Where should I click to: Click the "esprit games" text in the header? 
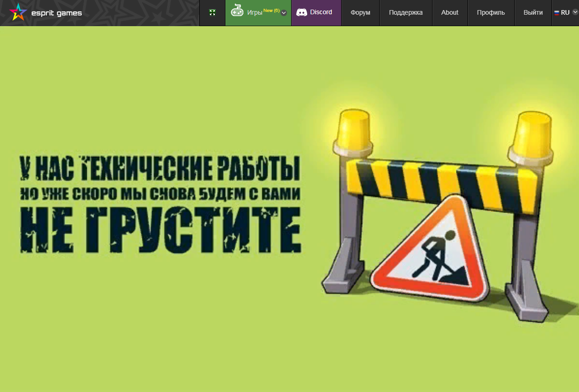pyautogui.click(x=56, y=13)
